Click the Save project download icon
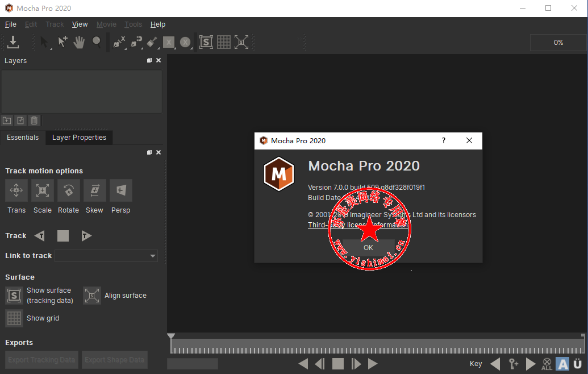588x374 pixels. click(x=13, y=42)
